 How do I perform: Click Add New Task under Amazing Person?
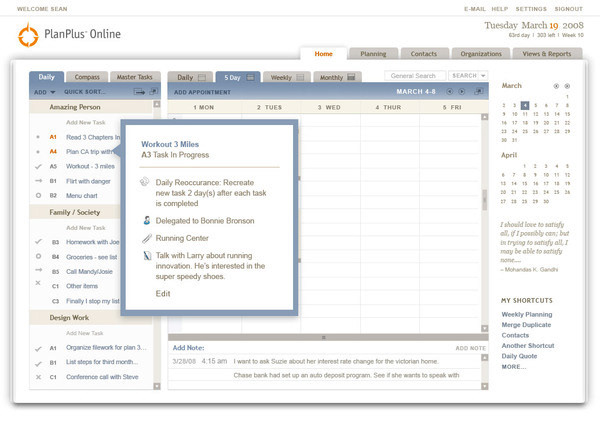(86, 122)
